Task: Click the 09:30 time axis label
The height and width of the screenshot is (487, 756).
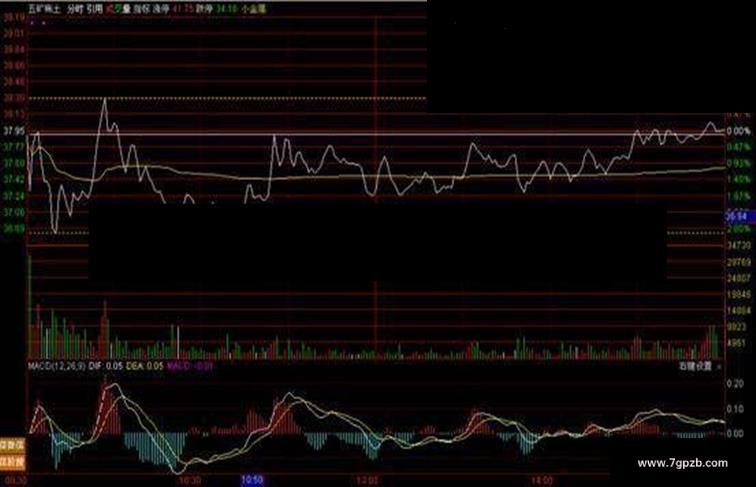Action: click(17, 481)
